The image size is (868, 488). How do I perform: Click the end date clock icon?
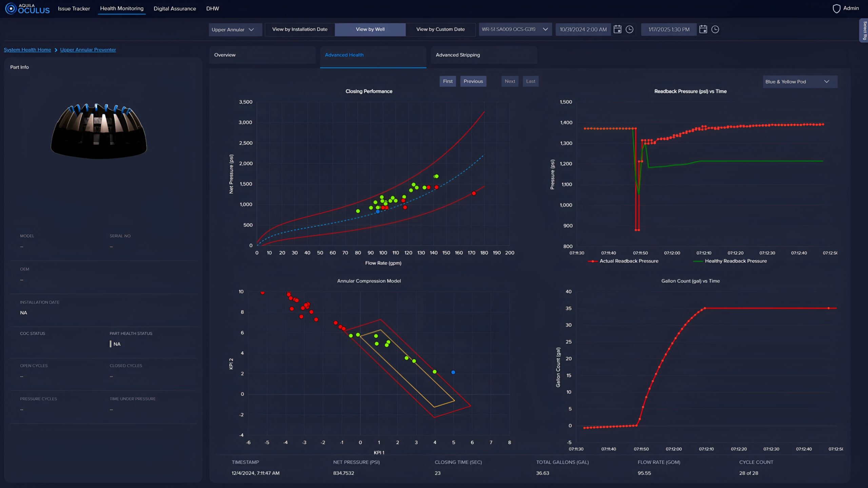715,29
